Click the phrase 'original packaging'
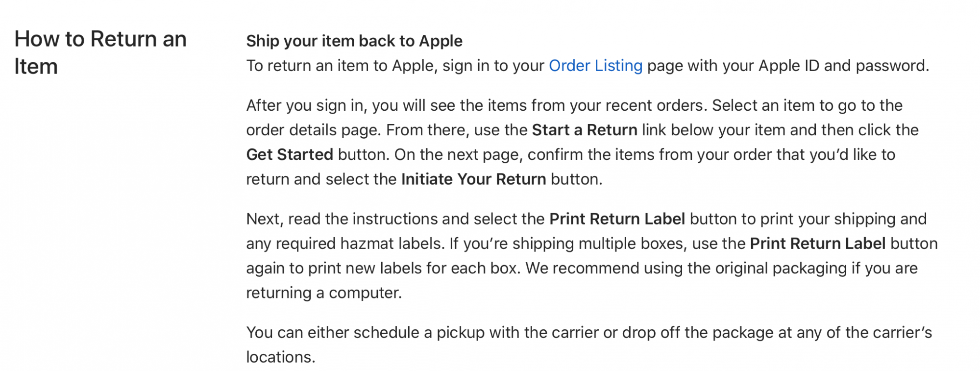This screenshot has height=371, width=980. pyautogui.click(x=781, y=269)
